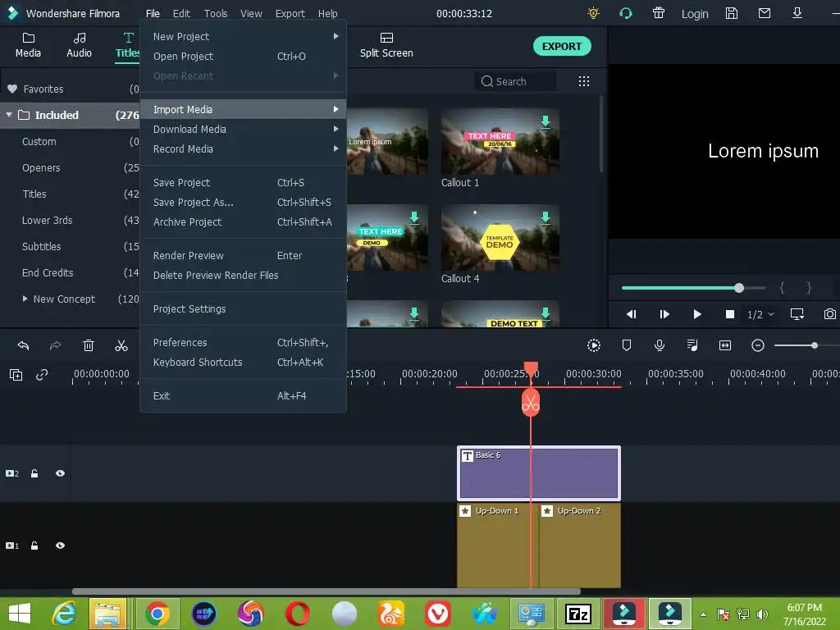Click the red scissors on playhead
This screenshot has width=840, height=630.
531,402
